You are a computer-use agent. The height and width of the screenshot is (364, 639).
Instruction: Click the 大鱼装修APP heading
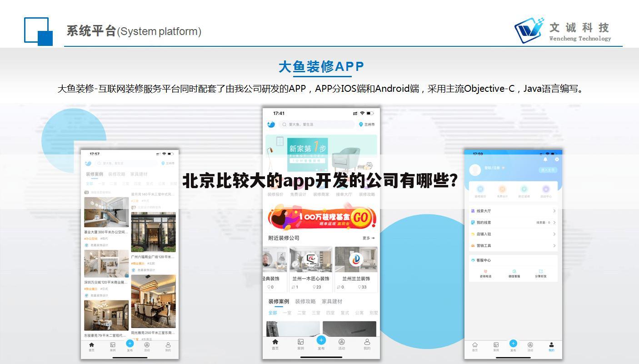point(321,67)
